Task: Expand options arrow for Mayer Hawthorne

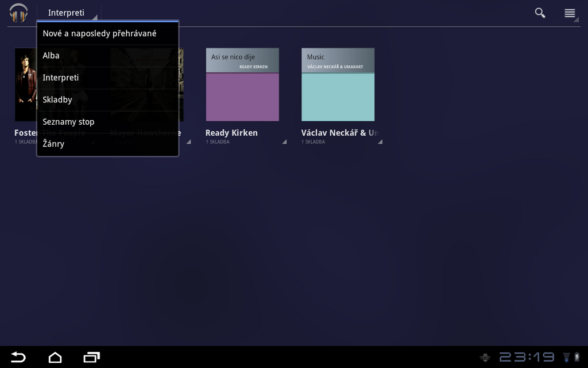Action: pyautogui.click(x=188, y=141)
